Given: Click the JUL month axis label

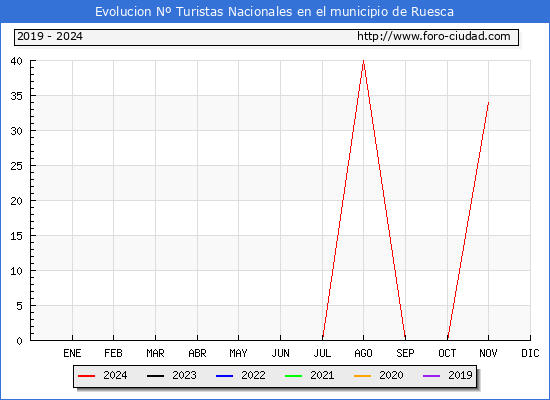Looking at the screenshot, I should click(322, 353).
